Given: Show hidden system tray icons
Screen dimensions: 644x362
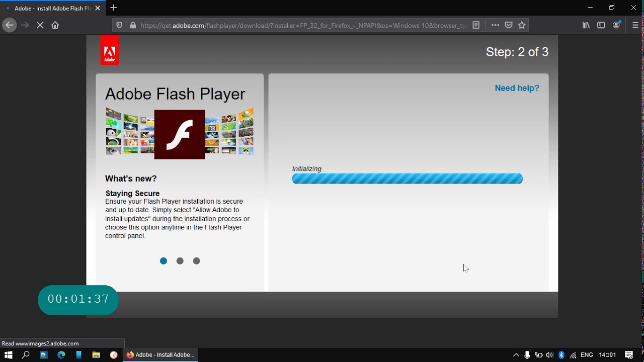Looking at the screenshot, I should pyautogui.click(x=516, y=355).
